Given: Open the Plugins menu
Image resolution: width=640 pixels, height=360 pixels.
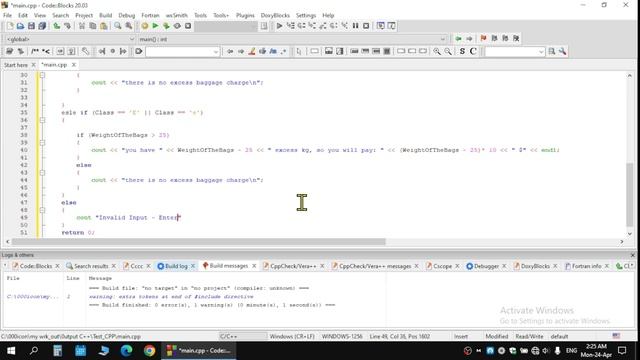Looking at the screenshot, I should click(245, 15).
